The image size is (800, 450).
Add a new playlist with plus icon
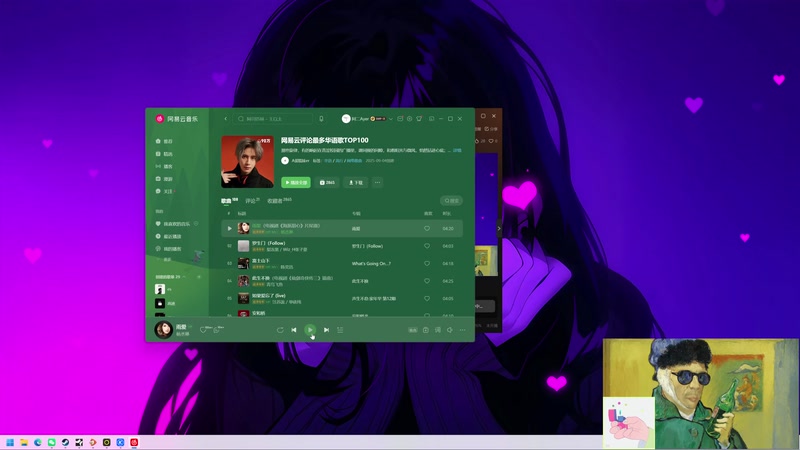tap(199, 277)
